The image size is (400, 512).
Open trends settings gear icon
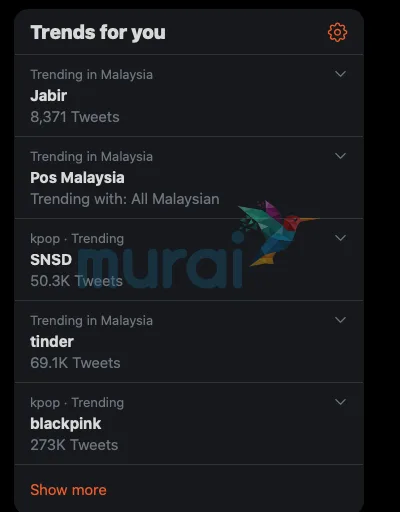[337, 32]
